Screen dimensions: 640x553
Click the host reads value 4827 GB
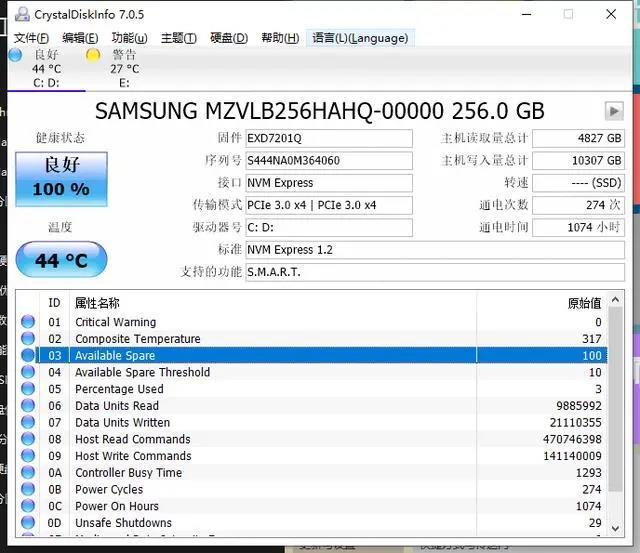tap(578, 138)
